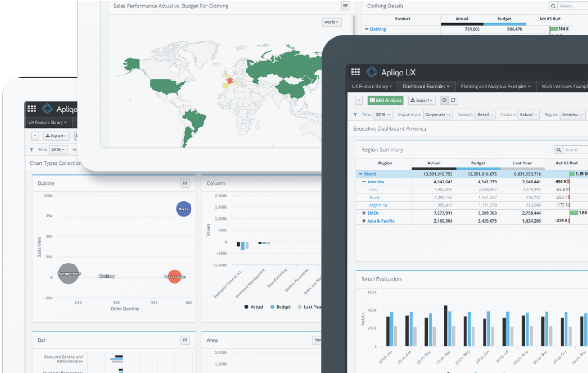Viewport: 588px width, 373px height.
Task: Click the gray Components bubble
Action: click(x=68, y=274)
